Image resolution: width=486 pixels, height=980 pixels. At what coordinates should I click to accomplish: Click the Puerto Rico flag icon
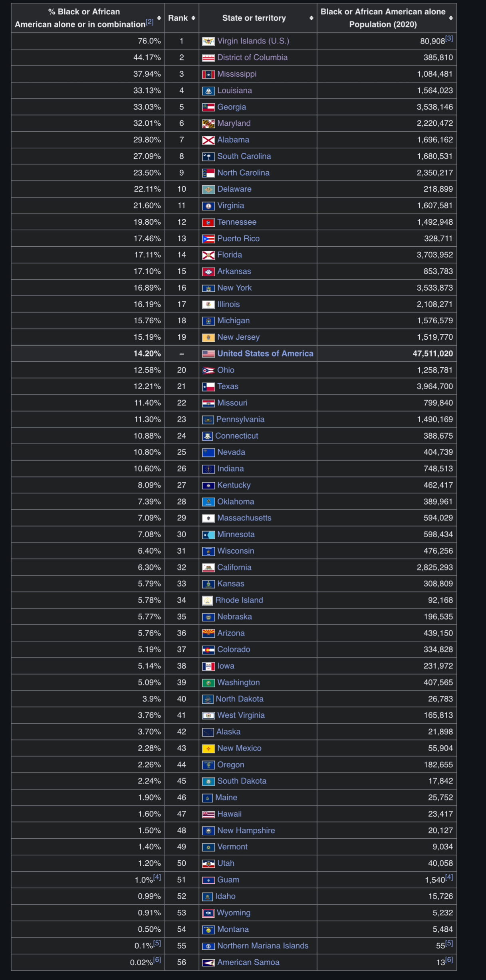point(208,239)
